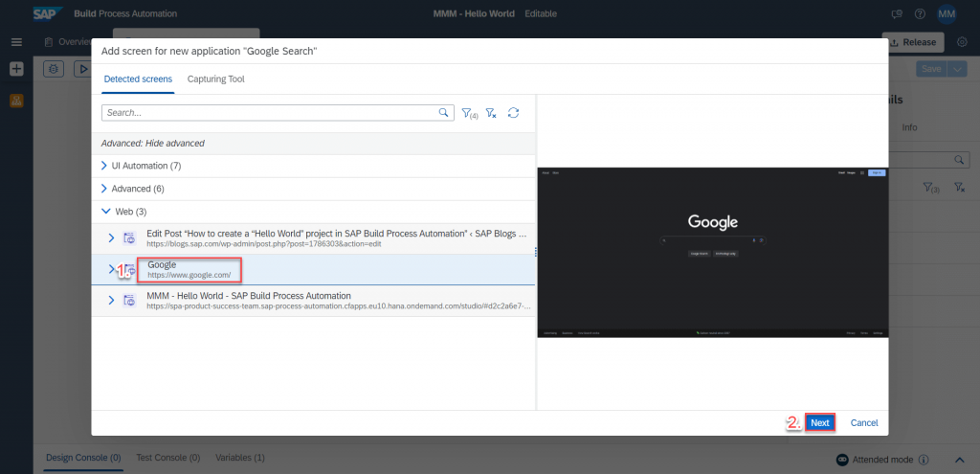This screenshot has height=474, width=980.
Task: Click the Save button
Action: (x=931, y=69)
